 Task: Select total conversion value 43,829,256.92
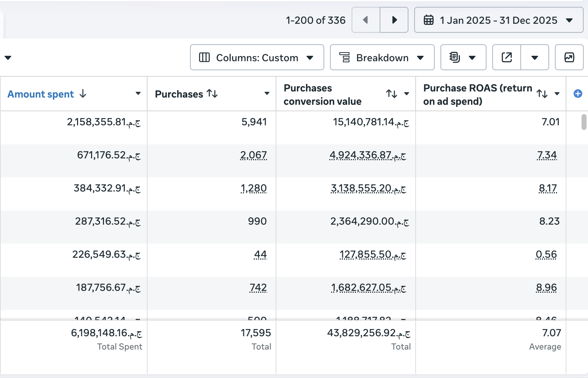tap(369, 333)
